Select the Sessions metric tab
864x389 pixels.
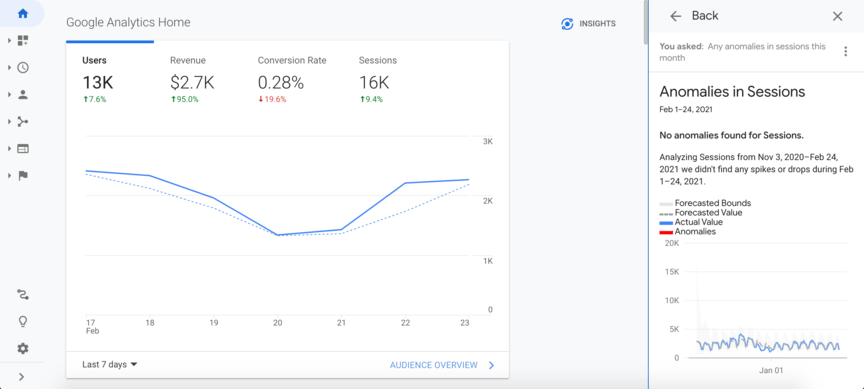(x=378, y=79)
